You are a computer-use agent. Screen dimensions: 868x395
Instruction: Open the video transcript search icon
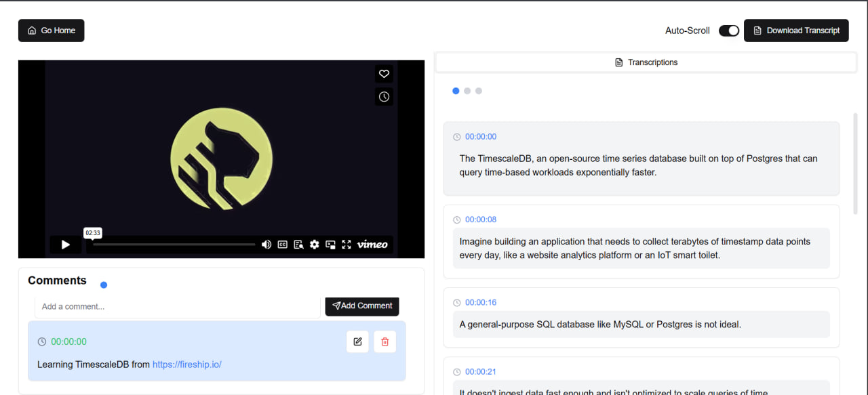(298, 245)
